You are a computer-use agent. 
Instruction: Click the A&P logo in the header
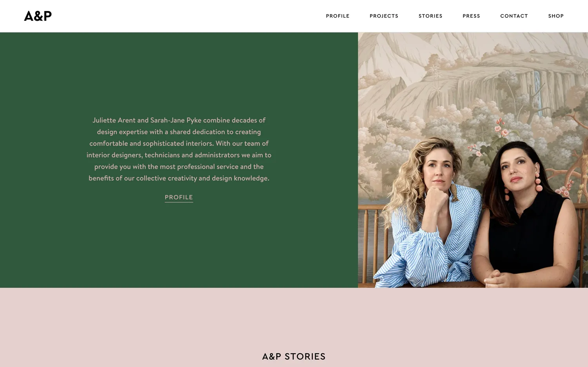click(x=38, y=16)
